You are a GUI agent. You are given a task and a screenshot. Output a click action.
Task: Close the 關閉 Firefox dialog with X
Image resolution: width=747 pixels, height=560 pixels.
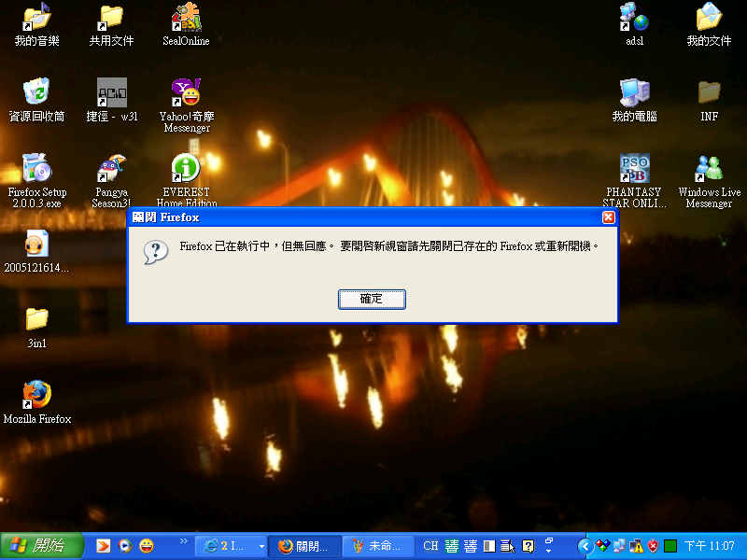pyautogui.click(x=608, y=217)
